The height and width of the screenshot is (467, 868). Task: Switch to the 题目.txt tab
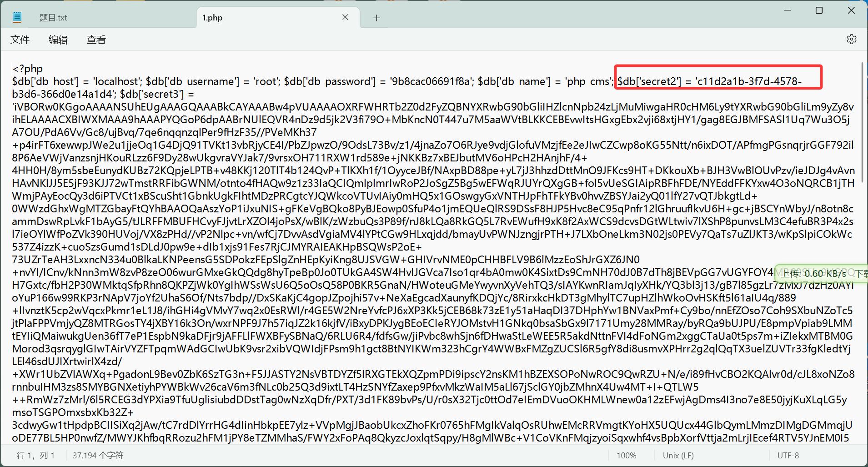click(x=53, y=18)
